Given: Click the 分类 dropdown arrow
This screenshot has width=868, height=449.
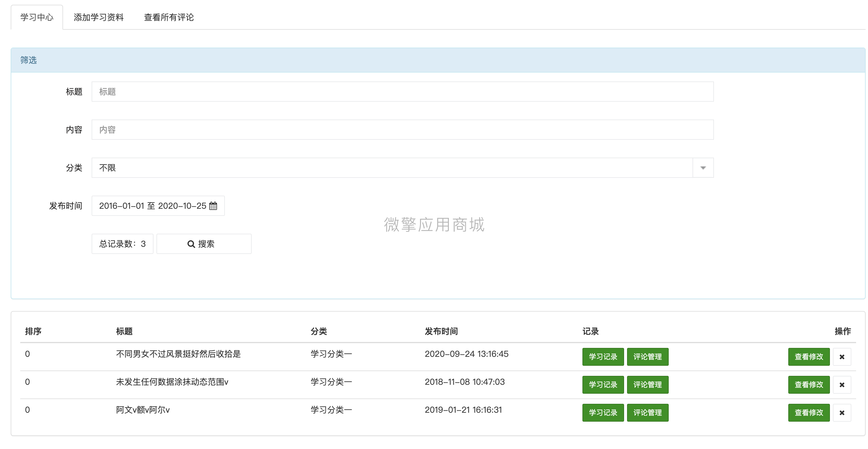Looking at the screenshot, I should 703,168.
